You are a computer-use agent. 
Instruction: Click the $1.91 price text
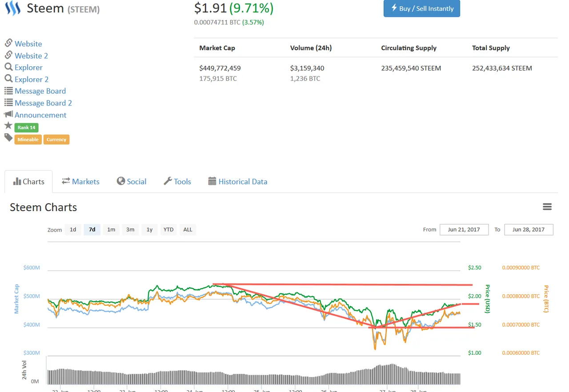pos(211,8)
